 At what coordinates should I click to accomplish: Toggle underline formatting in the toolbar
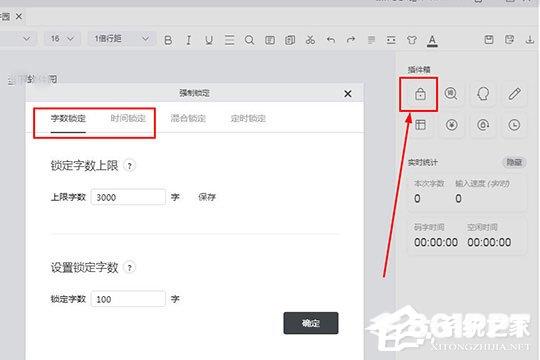click(x=209, y=40)
